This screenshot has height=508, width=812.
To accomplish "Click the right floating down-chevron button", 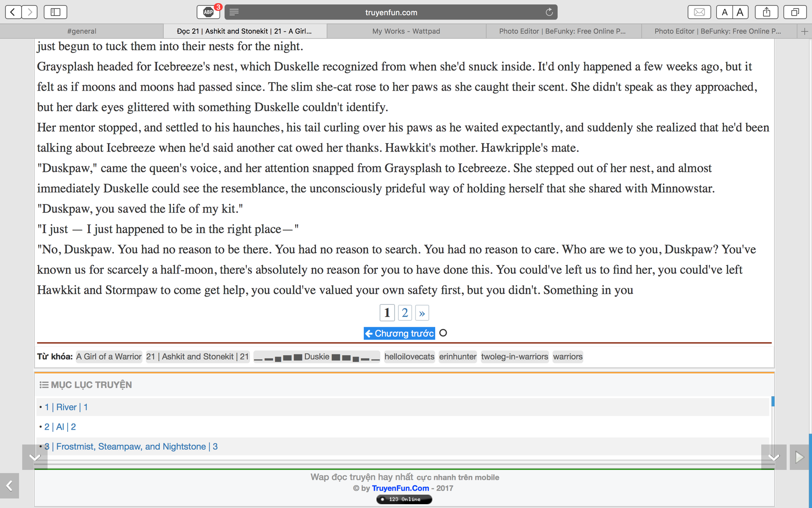I will point(774,457).
